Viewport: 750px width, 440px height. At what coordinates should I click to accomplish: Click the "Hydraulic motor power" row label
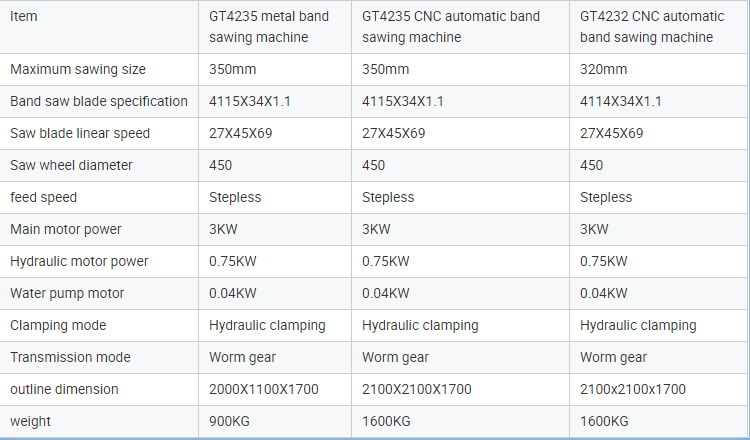click(79, 262)
